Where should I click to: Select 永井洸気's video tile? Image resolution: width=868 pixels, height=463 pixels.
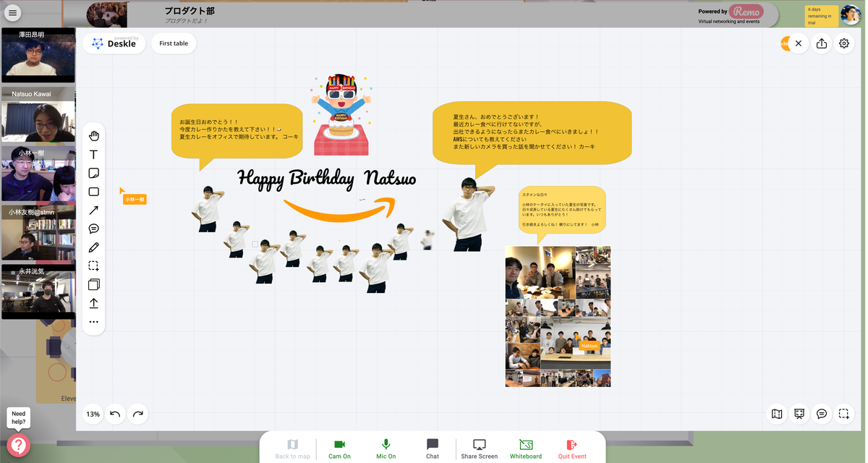pos(38,292)
